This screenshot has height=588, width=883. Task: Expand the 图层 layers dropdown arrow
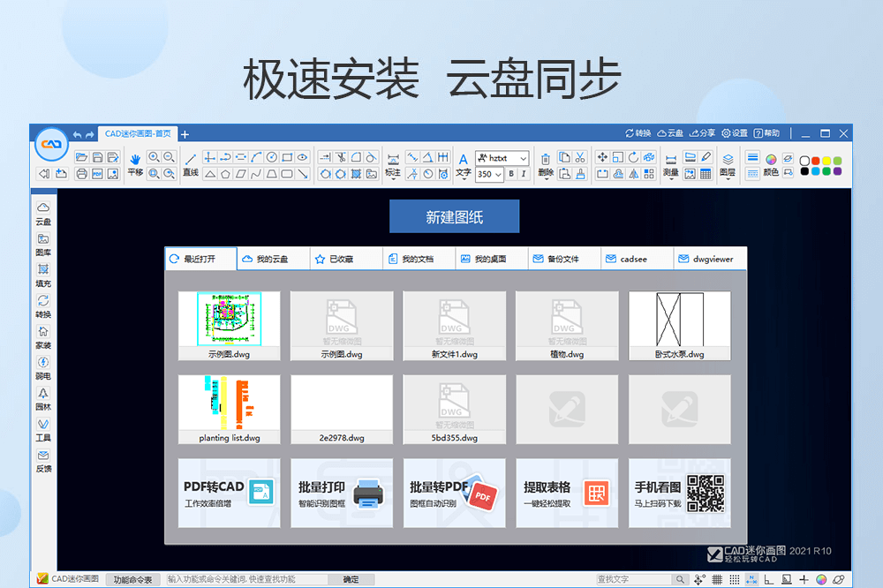(x=728, y=177)
